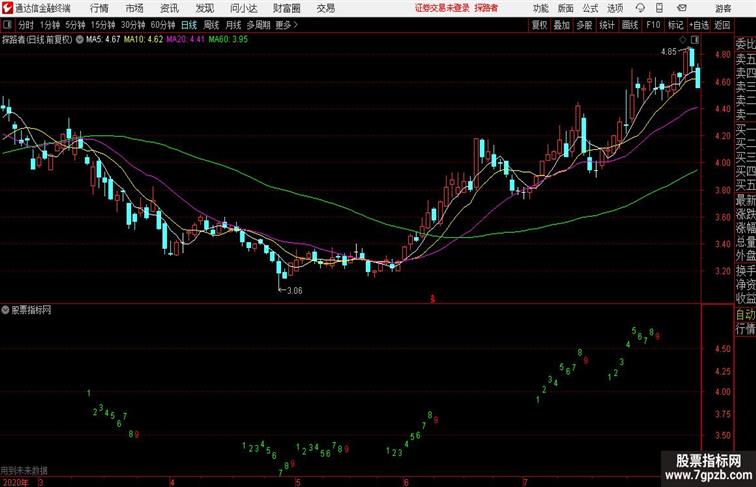Open the 版面 menu

[566, 8]
